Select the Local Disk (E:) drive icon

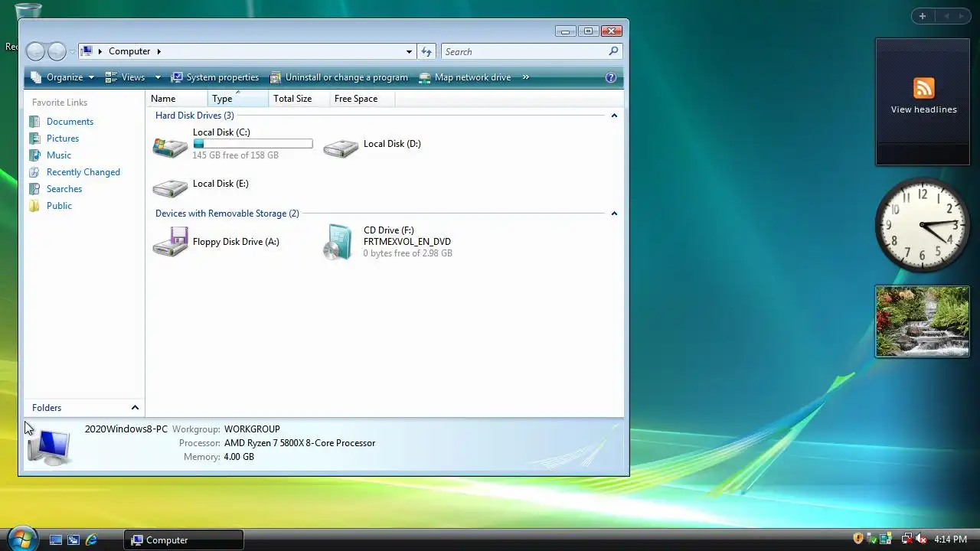[170, 187]
